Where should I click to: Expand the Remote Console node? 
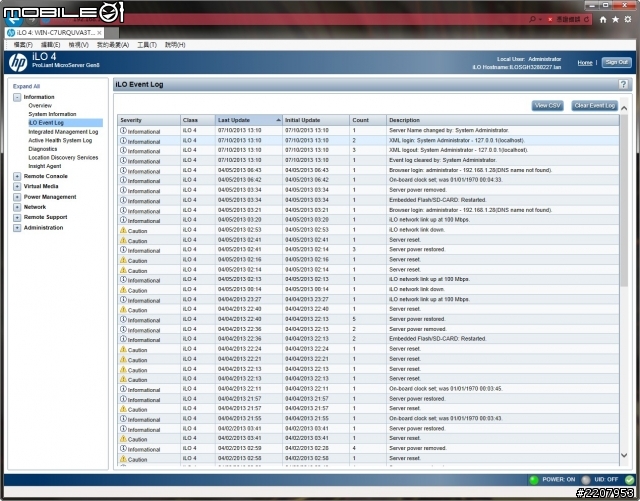17,176
